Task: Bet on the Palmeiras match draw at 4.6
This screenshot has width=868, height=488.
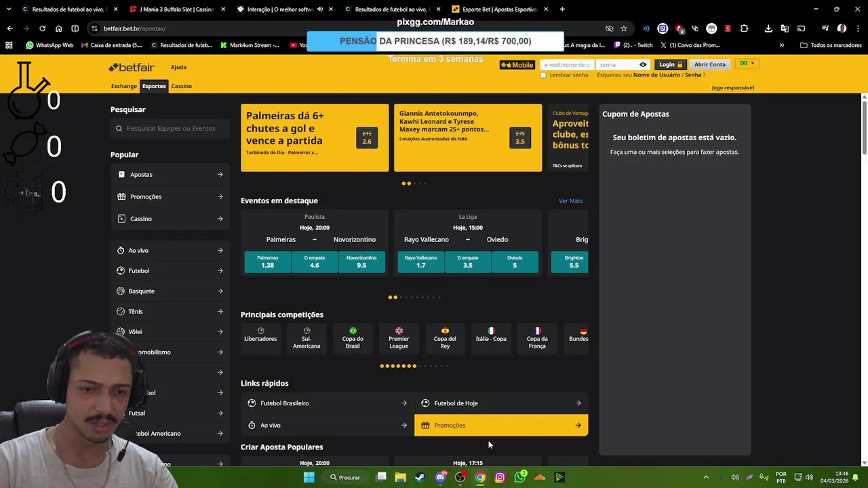Action: tap(315, 262)
